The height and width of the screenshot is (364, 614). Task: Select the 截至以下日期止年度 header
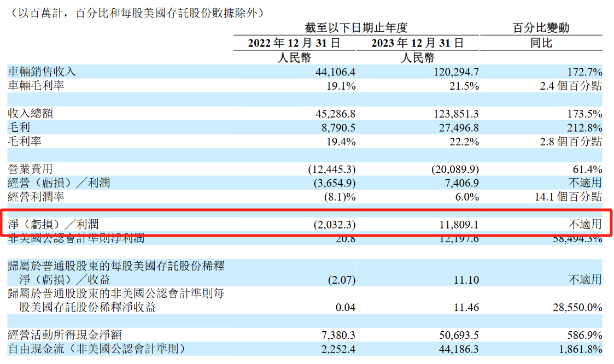point(356,28)
